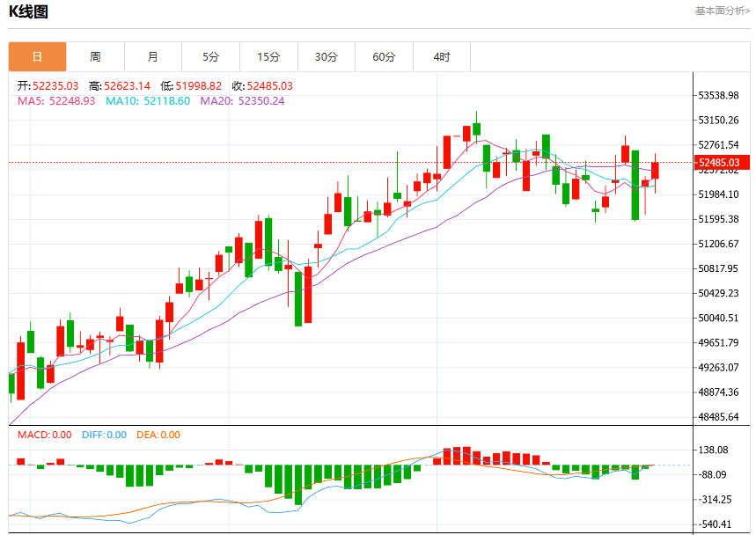
Task: Open the 60分 interval tab
Action: [x=384, y=57]
